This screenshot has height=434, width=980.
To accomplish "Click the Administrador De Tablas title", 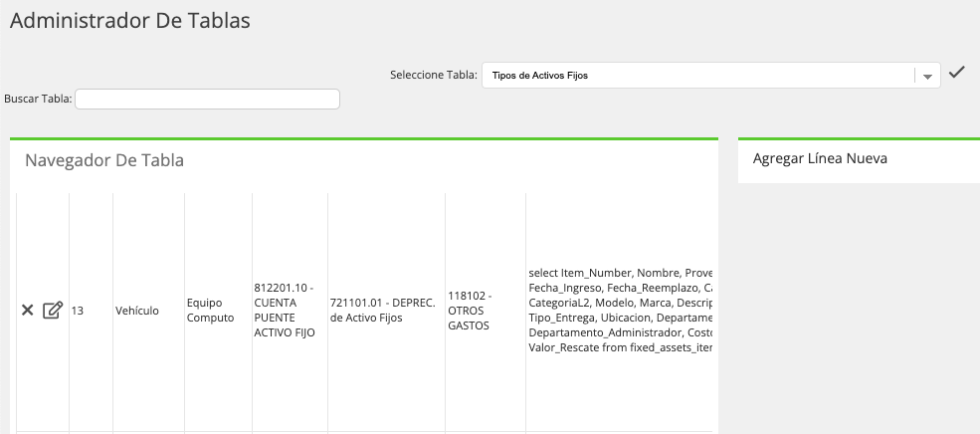I will (x=130, y=20).
